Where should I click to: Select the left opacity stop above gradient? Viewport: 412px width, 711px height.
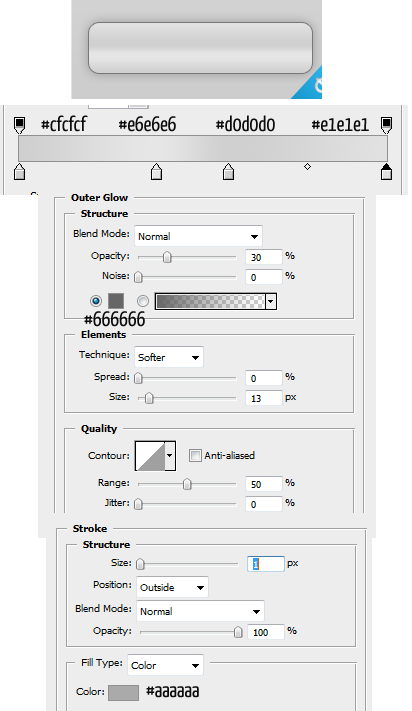click(19, 125)
